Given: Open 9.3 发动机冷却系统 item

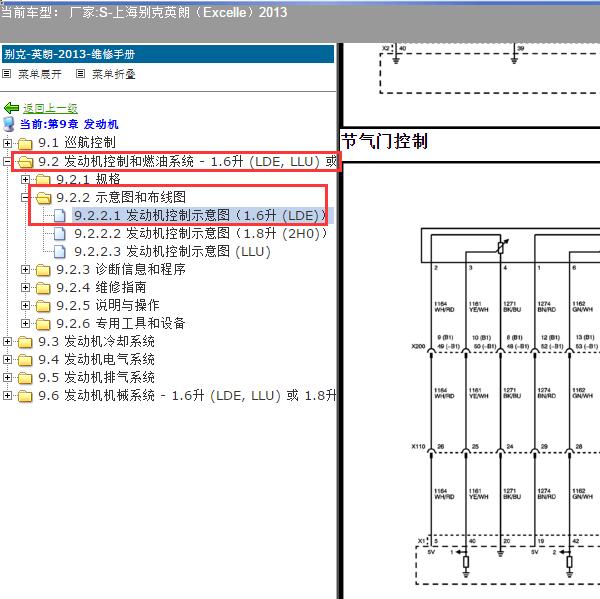Looking at the screenshot, I should [96, 341].
